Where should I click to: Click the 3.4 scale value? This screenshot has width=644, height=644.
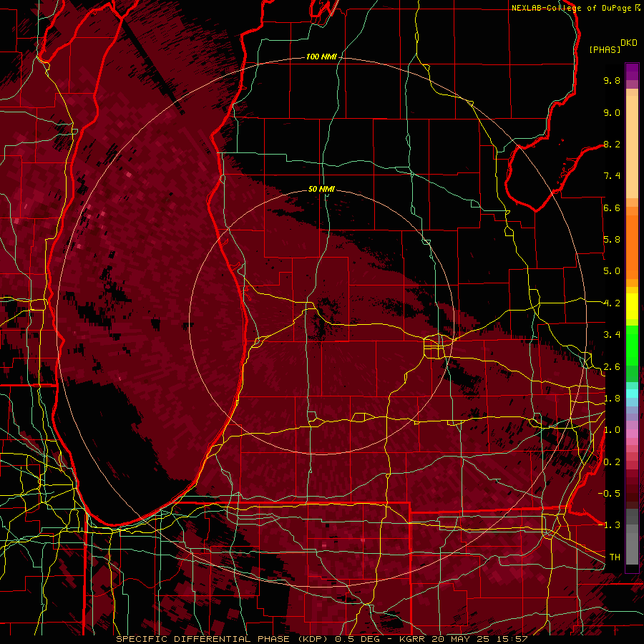[612, 335]
